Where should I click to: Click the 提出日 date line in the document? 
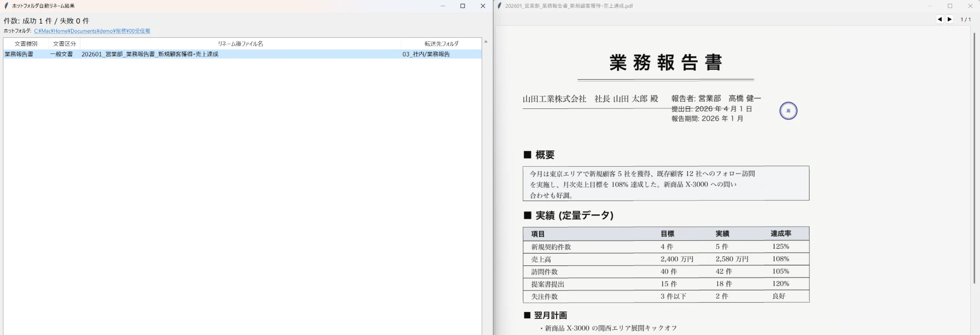click(711, 109)
